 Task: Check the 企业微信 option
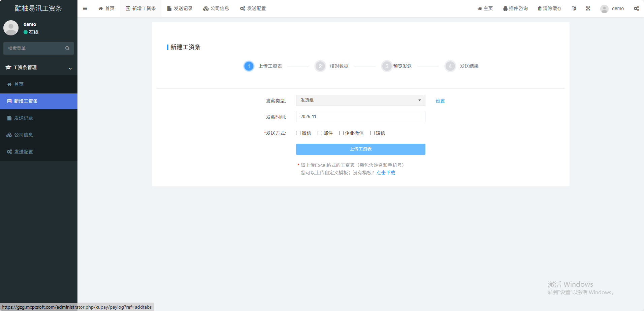[x=341, y=133]
